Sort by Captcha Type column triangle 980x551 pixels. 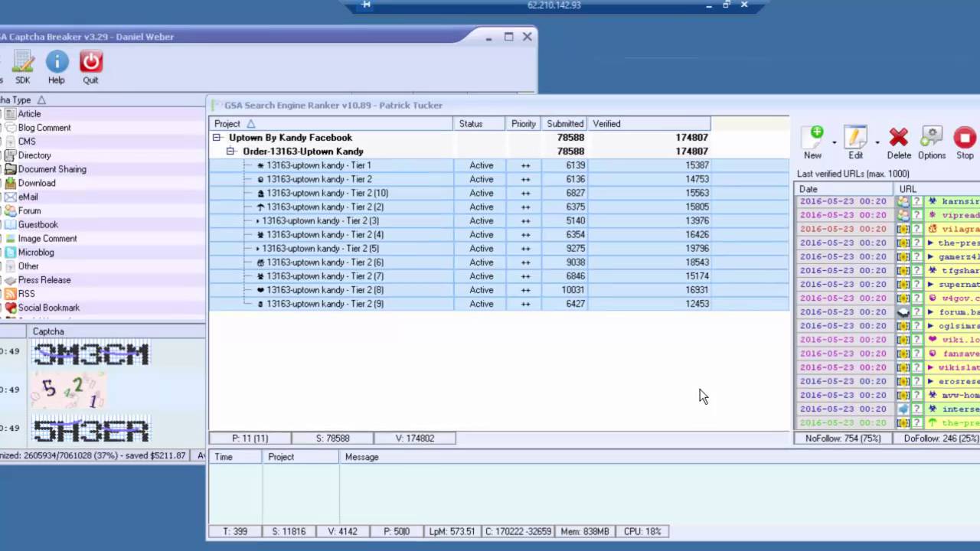(x=41, y=100)
